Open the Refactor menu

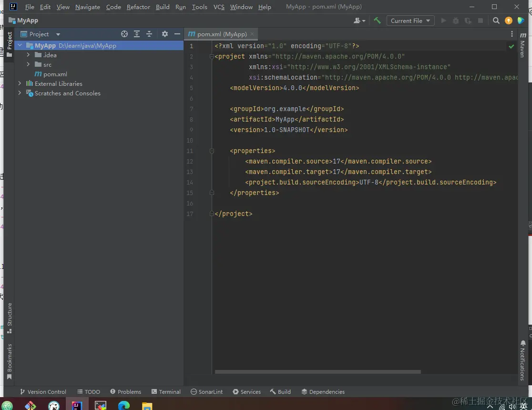point(138,7)
